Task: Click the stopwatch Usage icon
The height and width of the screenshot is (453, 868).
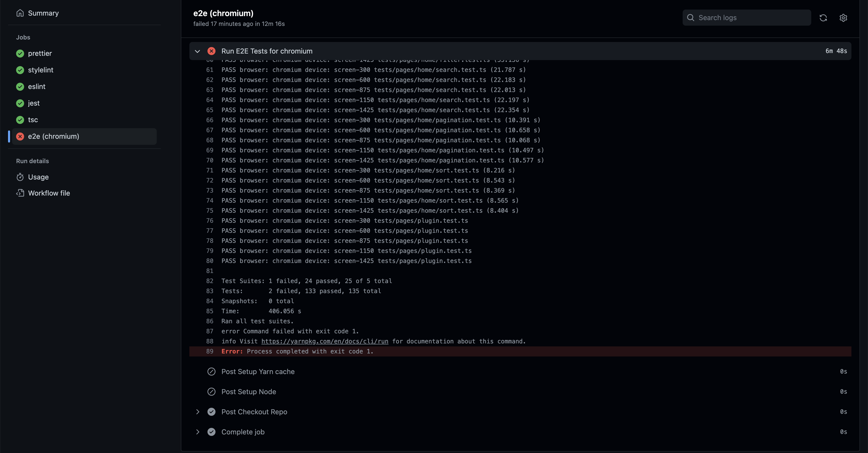Action: [x=20, y=177]
